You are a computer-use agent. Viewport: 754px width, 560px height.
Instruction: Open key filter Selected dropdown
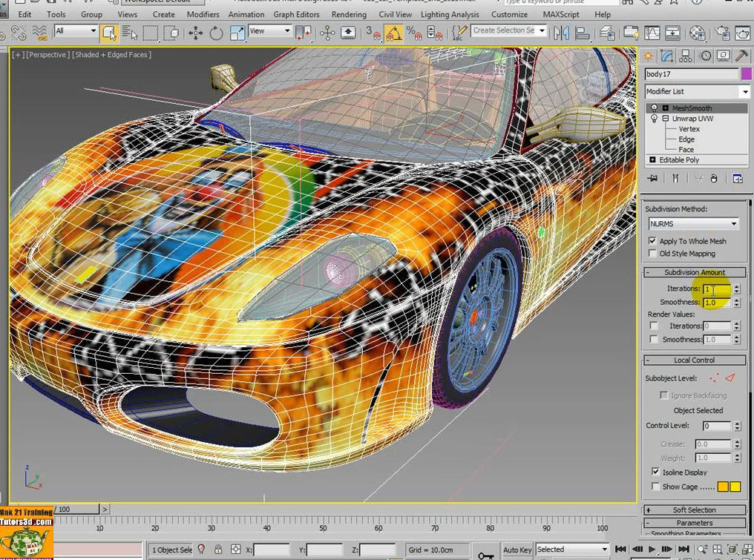571,550
